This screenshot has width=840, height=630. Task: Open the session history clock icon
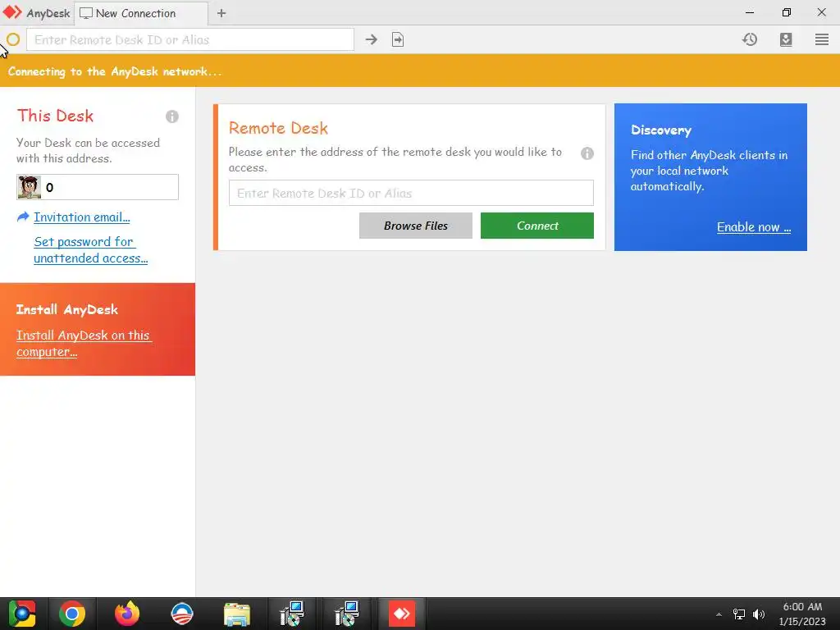[x=750, y=39]
